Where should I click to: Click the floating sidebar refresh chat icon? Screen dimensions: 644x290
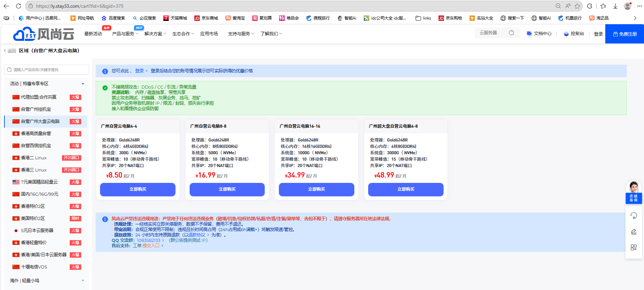pyautogui.click(x=634, y=216)
